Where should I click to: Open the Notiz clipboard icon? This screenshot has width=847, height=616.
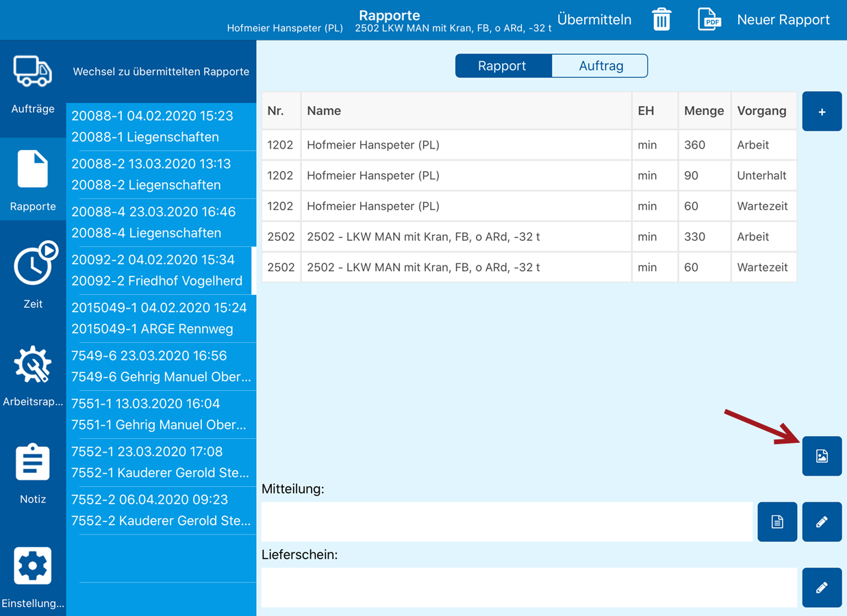pos(33,463)
